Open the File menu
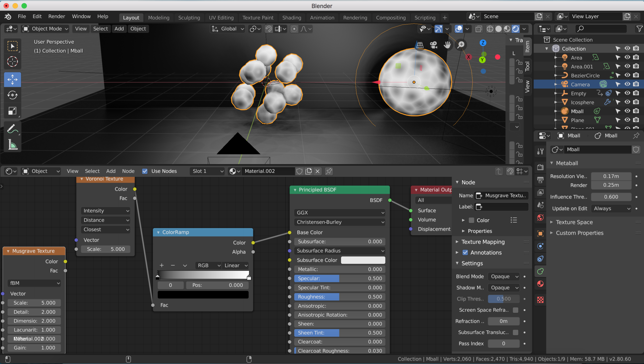The width and height of the screenshot is (644, 364). click(x=22, y=16)
